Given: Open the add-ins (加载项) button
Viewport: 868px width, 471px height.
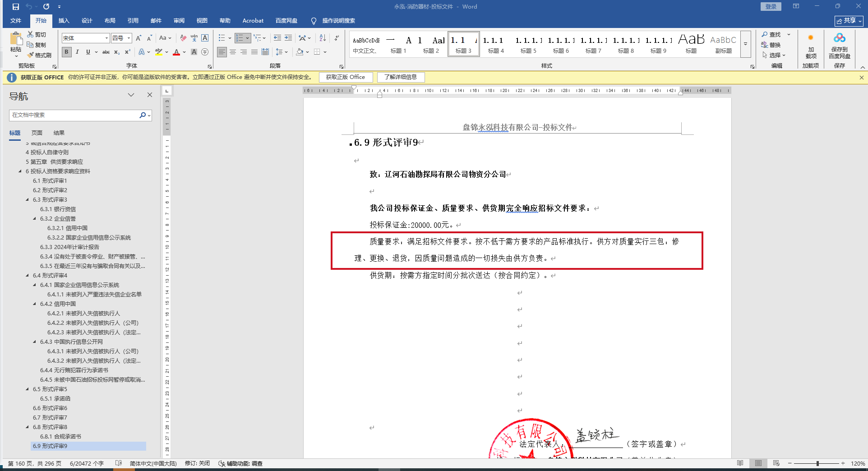Looking at the screenshot, I should coord(811,45).
